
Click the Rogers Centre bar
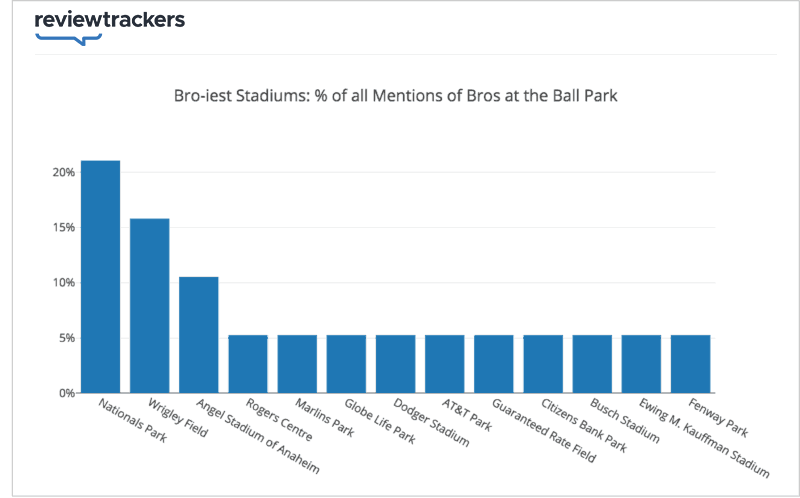(248, 364)
